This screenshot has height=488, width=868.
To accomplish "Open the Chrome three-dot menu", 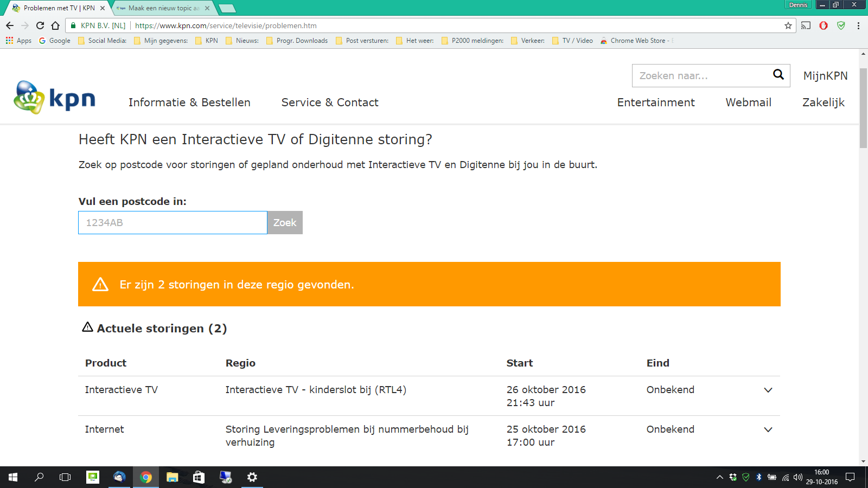I will coord(858,25).
